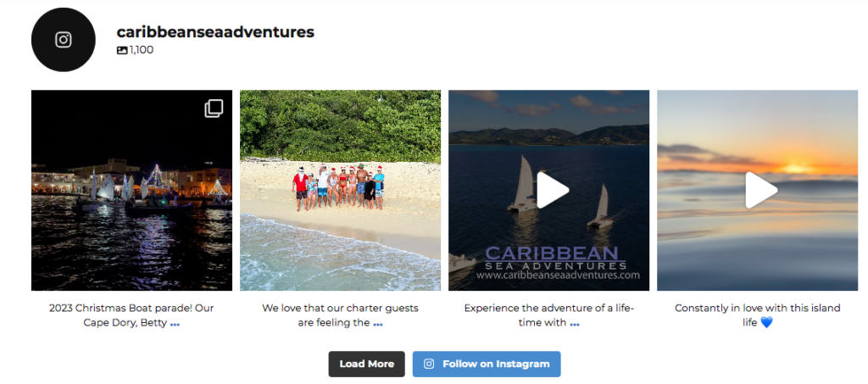Click the photo count icon beside 1,100
The width and height of the screenshot is (868, 384).
122,50
